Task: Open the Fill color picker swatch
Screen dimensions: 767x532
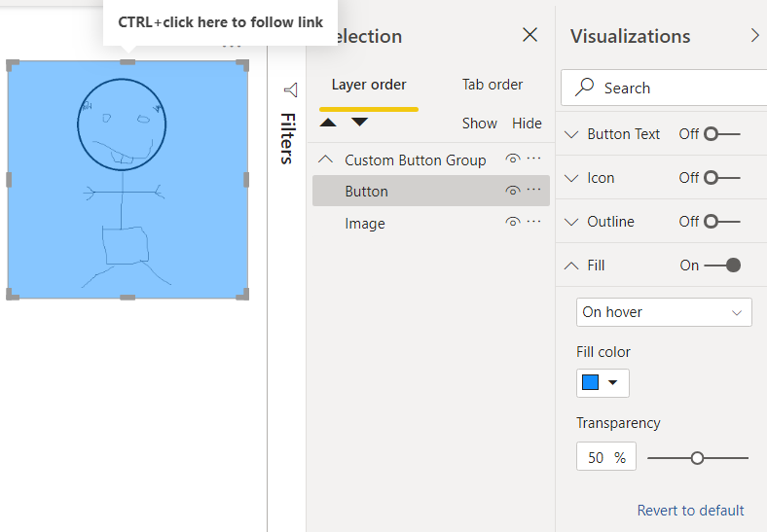Action: (602, 383)
